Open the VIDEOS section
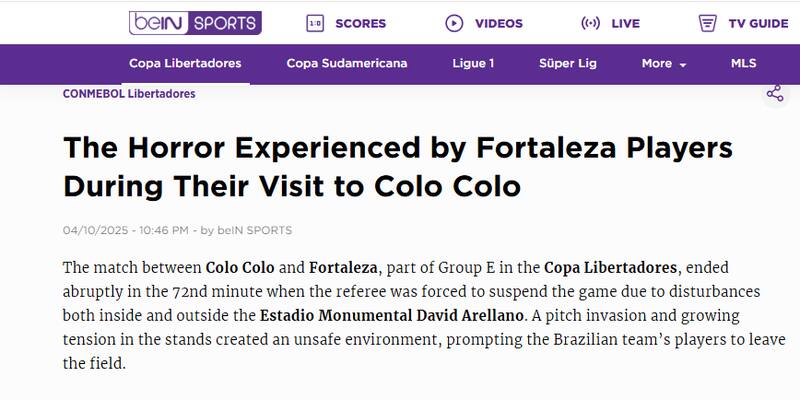This screenshot has height=400, width=800. [499, 22]
